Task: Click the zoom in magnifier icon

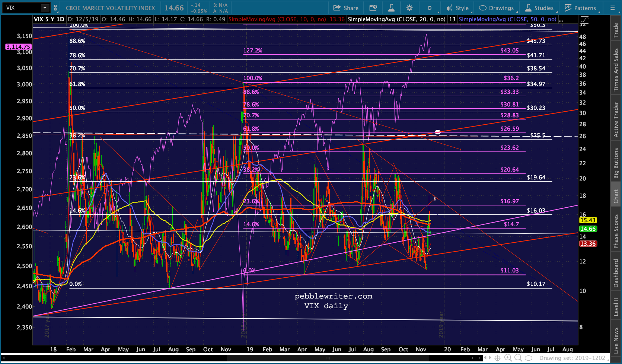Action: click(508, 358)
